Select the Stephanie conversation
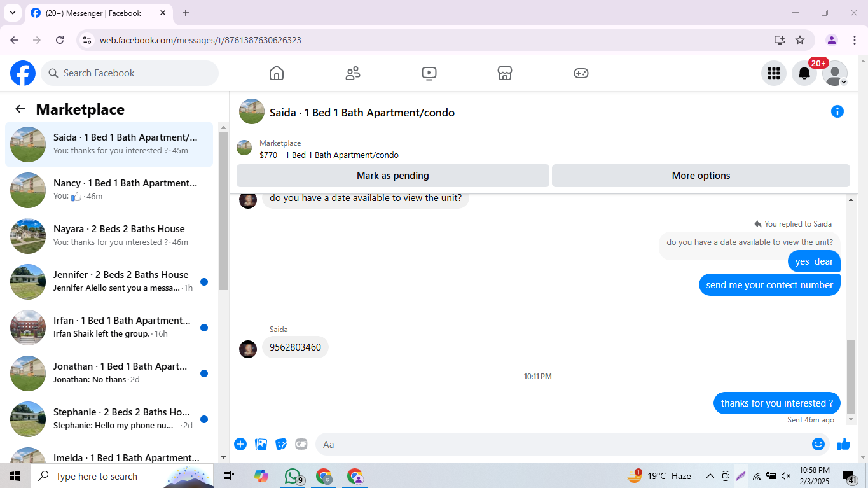This screenshot has width=868, height=488. pyautogui.click(x=109, y=419)
